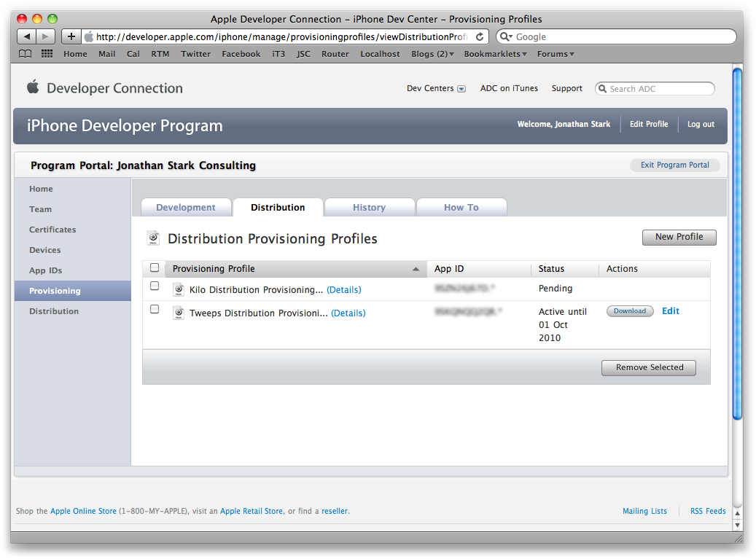Switch to the Development tab
756x559 pixels.
click(x=186, y=208)
